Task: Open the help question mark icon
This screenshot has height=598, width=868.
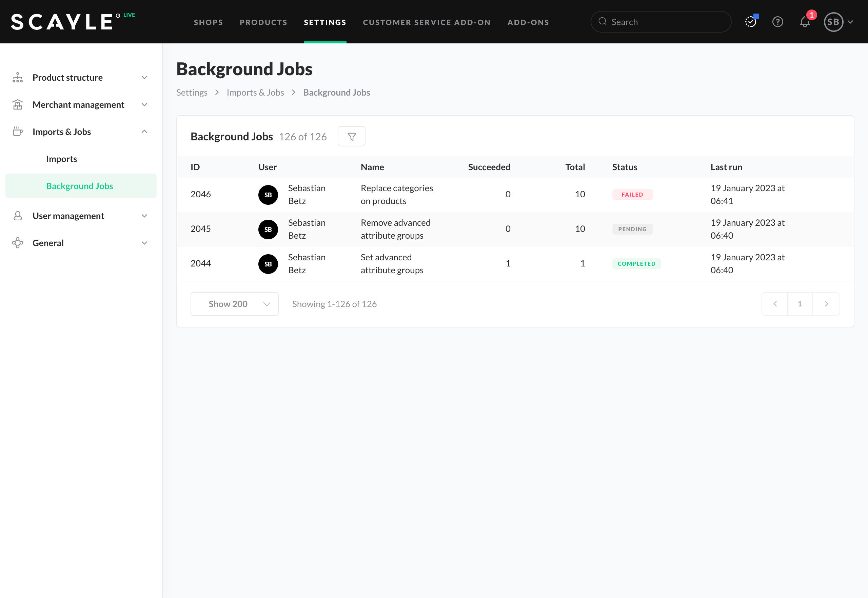Action: tap(777, 22)
